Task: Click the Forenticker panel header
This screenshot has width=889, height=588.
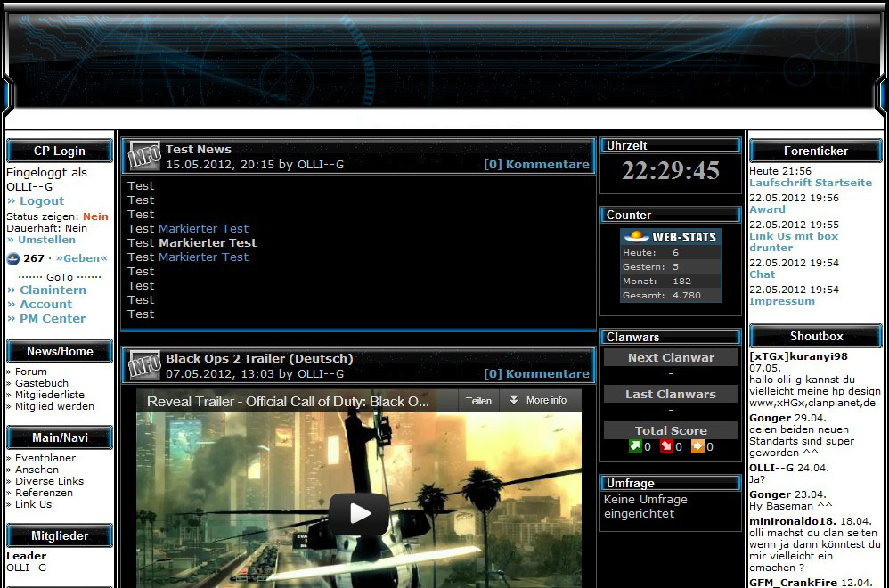Action: pyautogui.click(x=816, y=151)
